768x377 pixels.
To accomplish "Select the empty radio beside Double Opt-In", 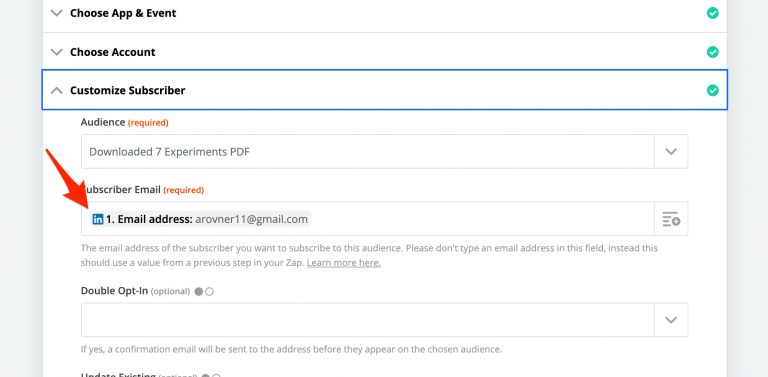I will 210,292.
